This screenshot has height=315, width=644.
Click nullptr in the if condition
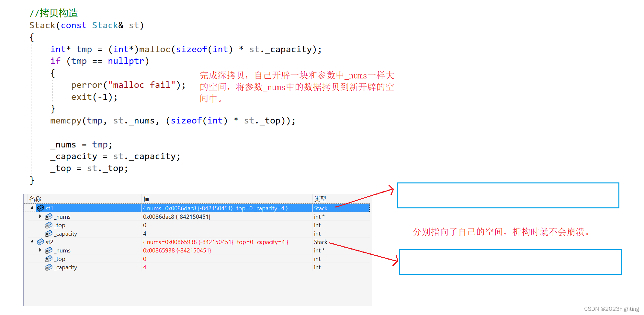pos(126,61)
